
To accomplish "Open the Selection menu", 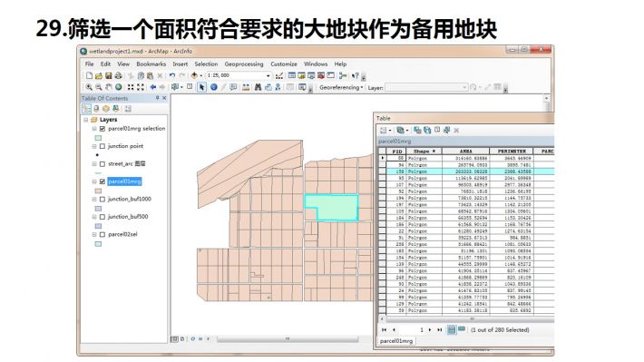I will [206, 64].
